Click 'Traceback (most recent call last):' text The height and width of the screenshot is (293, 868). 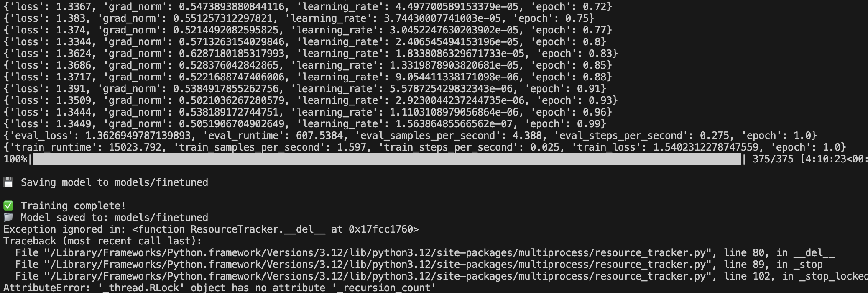[x=102, y=241]
